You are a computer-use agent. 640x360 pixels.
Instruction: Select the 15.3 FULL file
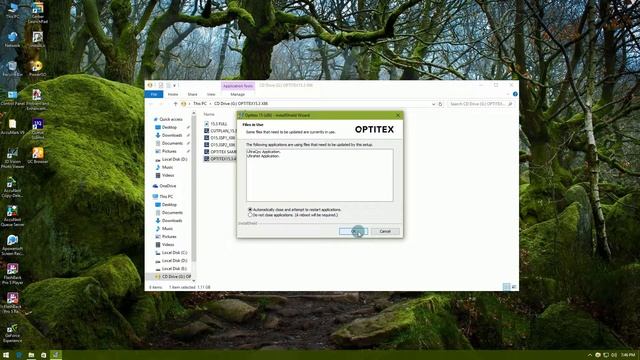[x=219, y=124]
